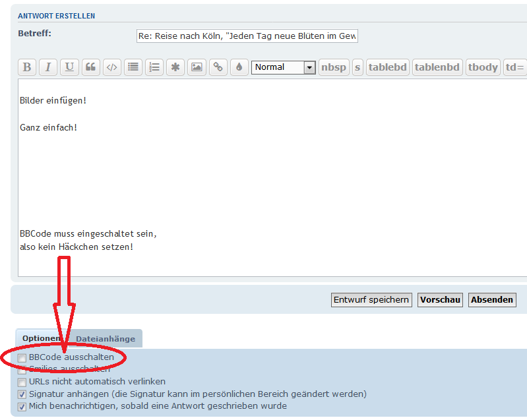Toggle bold formatting button
The height and width of the screenshot is (420, 527).
27,67
